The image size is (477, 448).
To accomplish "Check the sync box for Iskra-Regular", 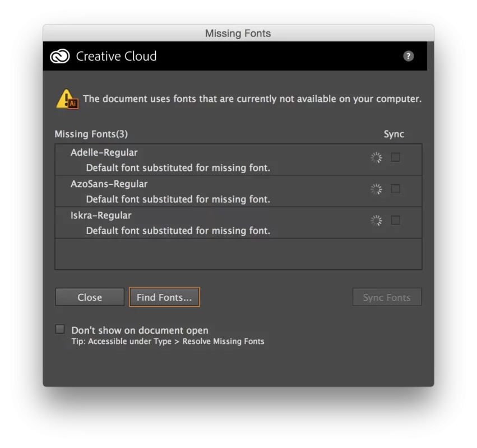I will click(x=396, y=220).
